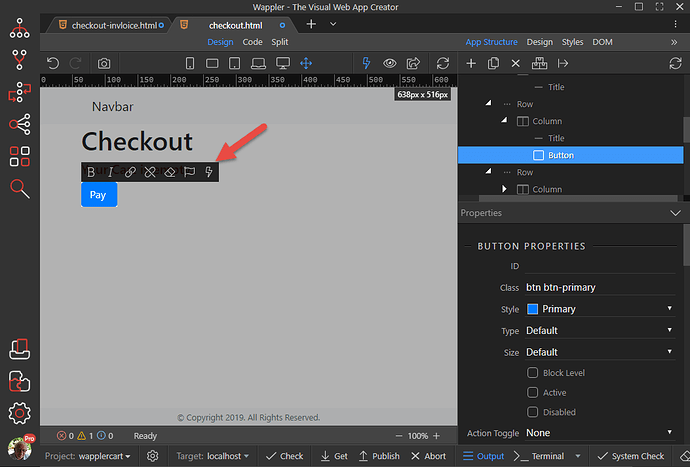
Task: Click the insert link chain icon
Action: tap(130, 172)
